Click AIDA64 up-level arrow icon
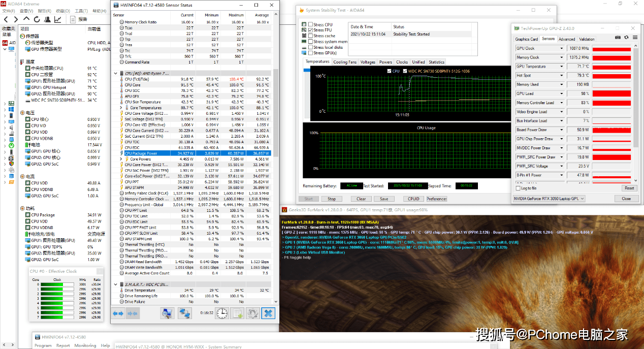 27,19
